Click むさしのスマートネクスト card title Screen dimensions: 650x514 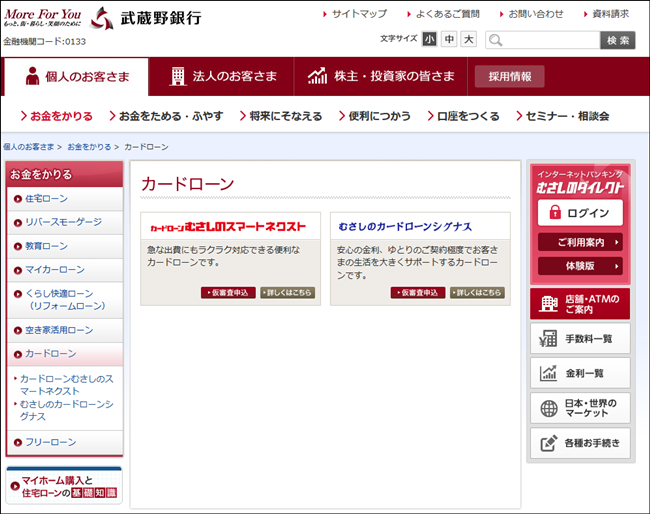tap(228, 227)
